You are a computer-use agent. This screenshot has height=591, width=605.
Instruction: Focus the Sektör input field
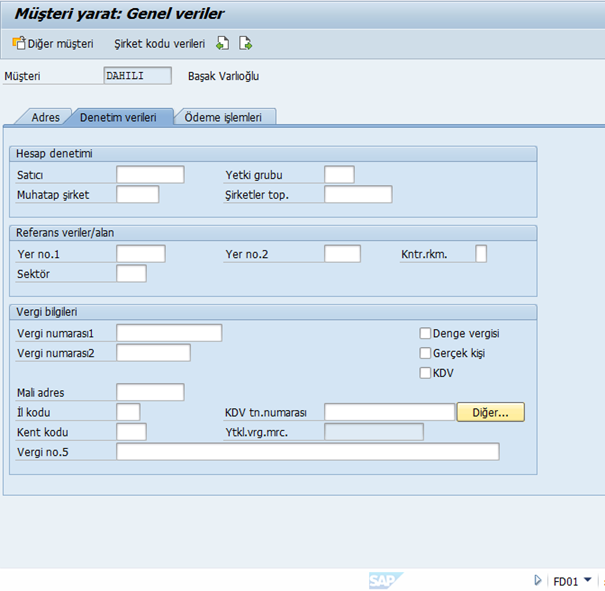coord(131,273)
